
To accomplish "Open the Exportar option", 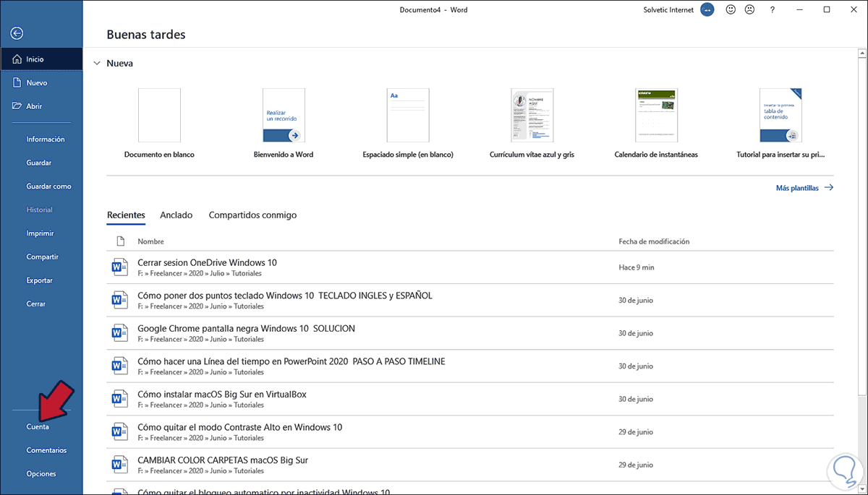I will pos(40,280).
